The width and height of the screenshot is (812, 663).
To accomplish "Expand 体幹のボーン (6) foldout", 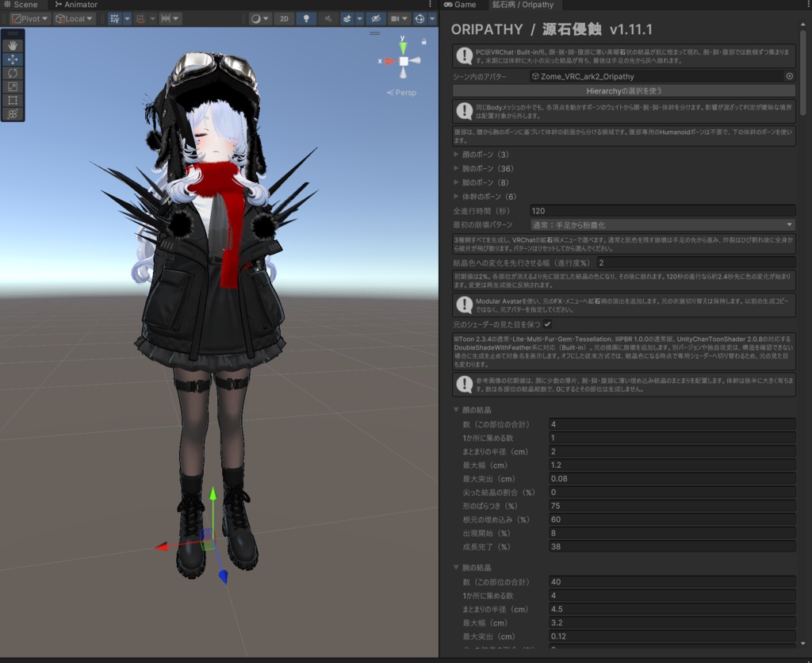I will point(456,197).
